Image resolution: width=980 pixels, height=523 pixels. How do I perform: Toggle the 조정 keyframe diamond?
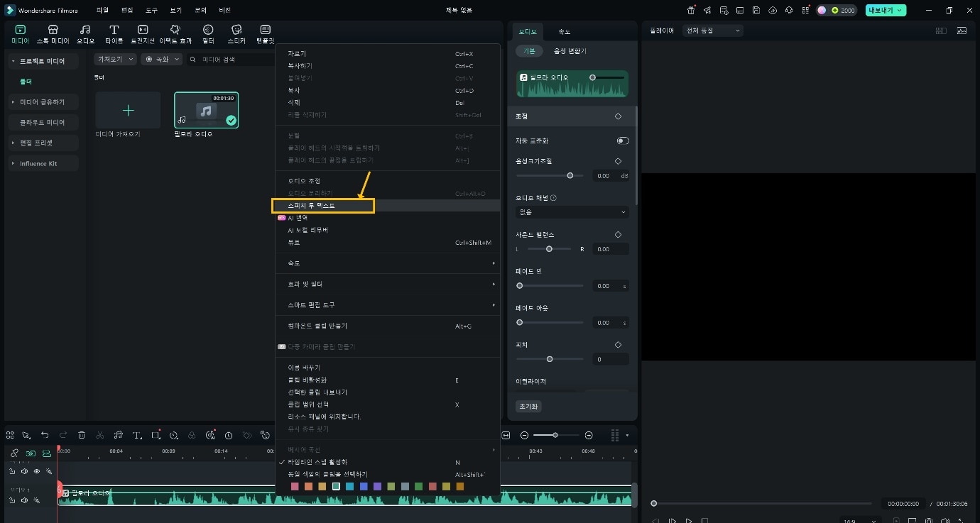click(618, 116)
